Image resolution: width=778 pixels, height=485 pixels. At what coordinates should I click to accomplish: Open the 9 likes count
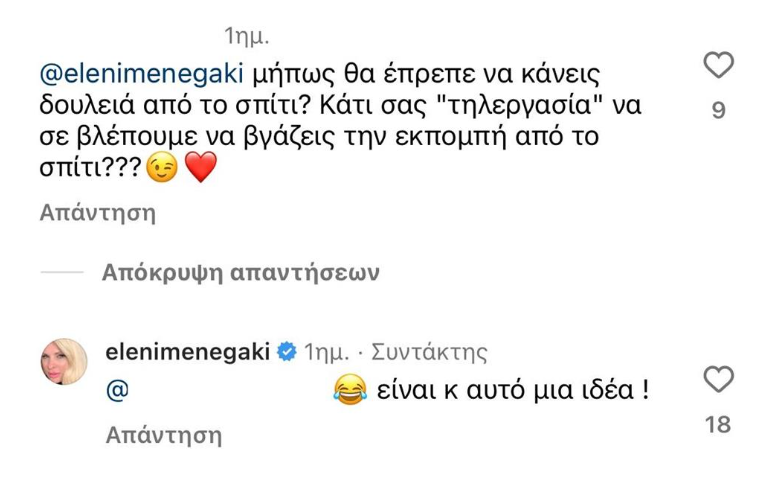719,111
